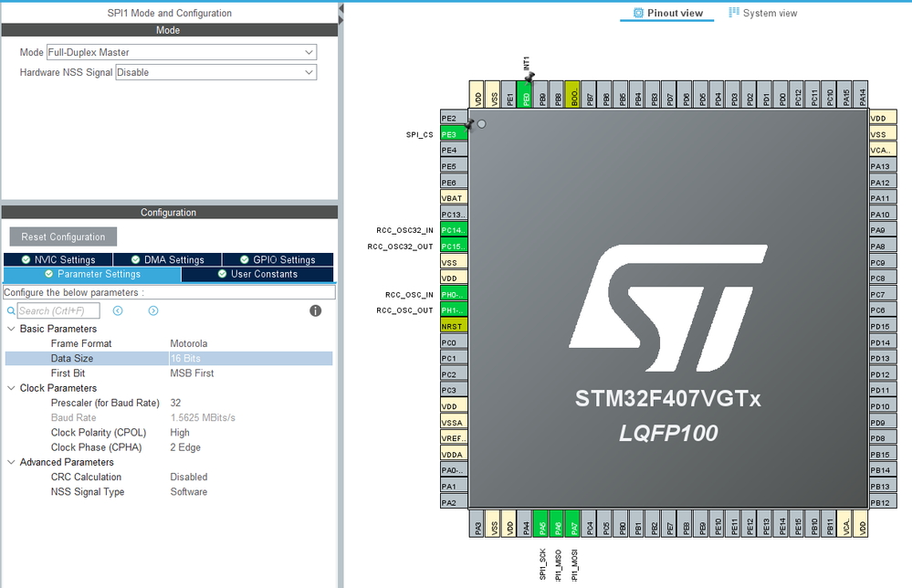Click the First Bit parameter label
912x588 pixels.
tap(68, 373)
